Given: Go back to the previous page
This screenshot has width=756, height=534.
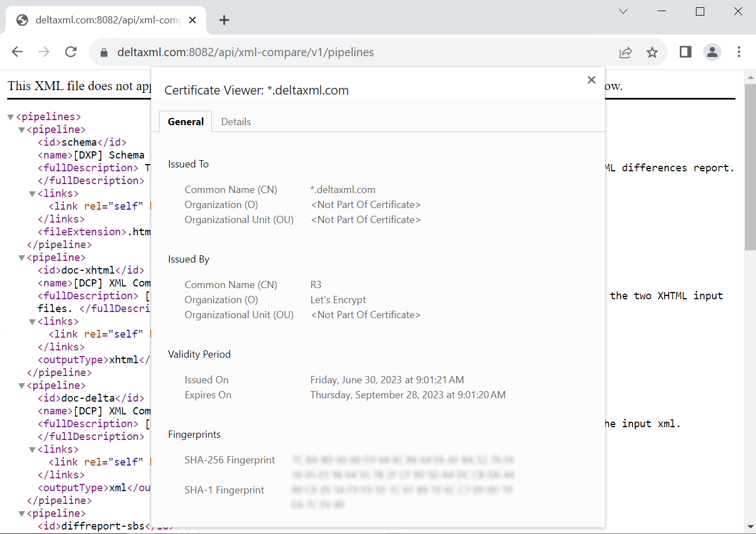Looking at the screenshot, I should (x=17, y=52).
